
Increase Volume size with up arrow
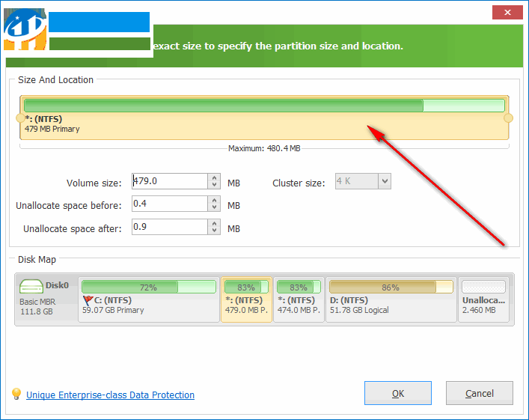point(214,177)
